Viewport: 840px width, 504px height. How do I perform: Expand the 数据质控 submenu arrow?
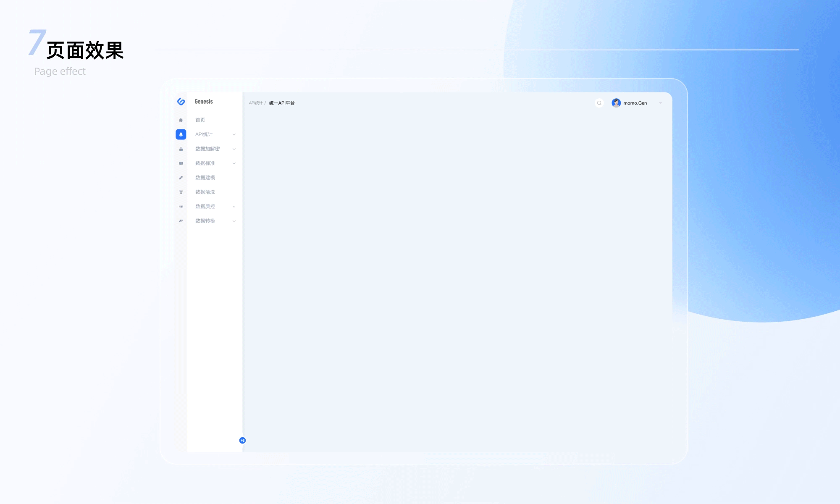click(234, 207)
